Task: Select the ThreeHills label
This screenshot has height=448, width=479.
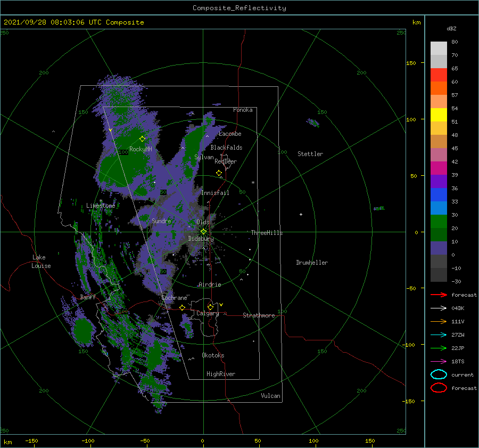Action: click(x=267, y=233)
